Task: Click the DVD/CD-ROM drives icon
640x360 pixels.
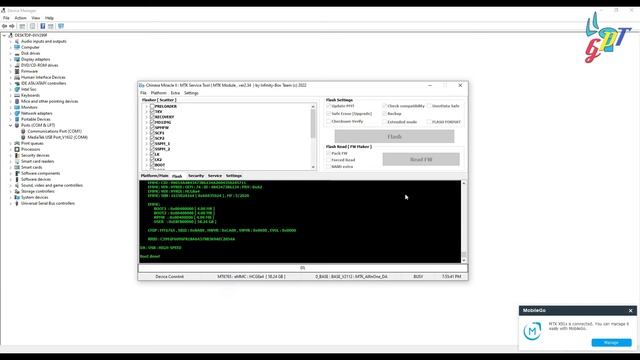Action: click(x=17, y=65)
